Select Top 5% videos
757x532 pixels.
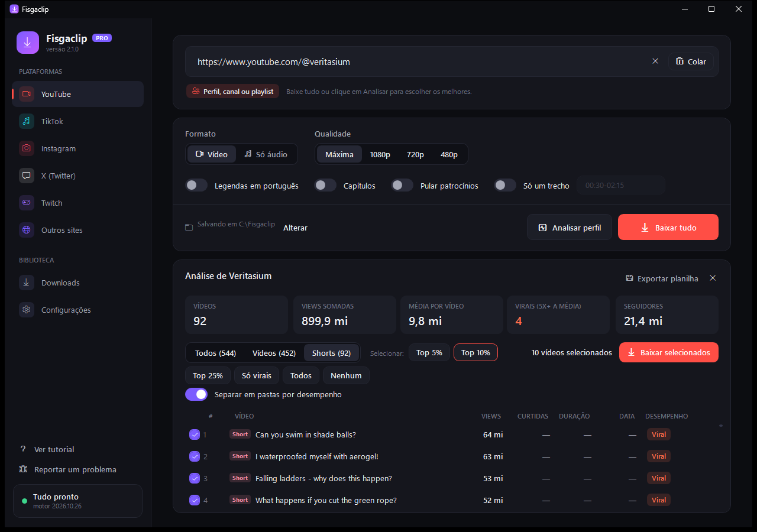pos(429,352)
